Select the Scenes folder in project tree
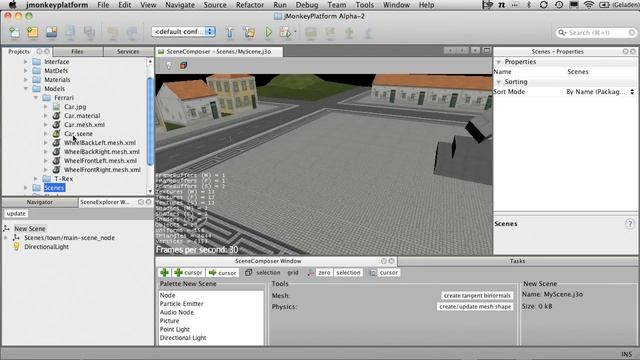 54,188
